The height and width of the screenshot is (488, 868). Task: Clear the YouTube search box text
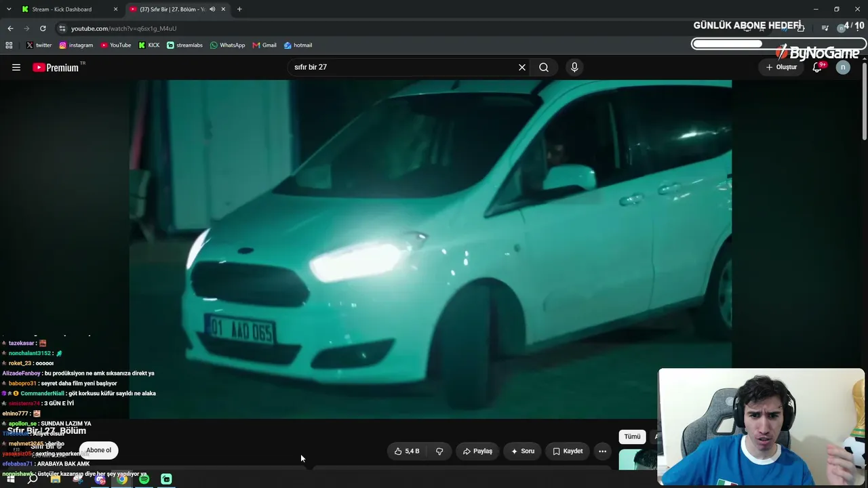point(522,67)
